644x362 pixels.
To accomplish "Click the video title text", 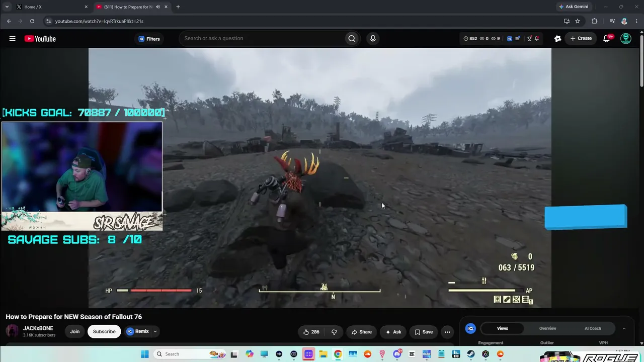I will click(x=74, y=317).
